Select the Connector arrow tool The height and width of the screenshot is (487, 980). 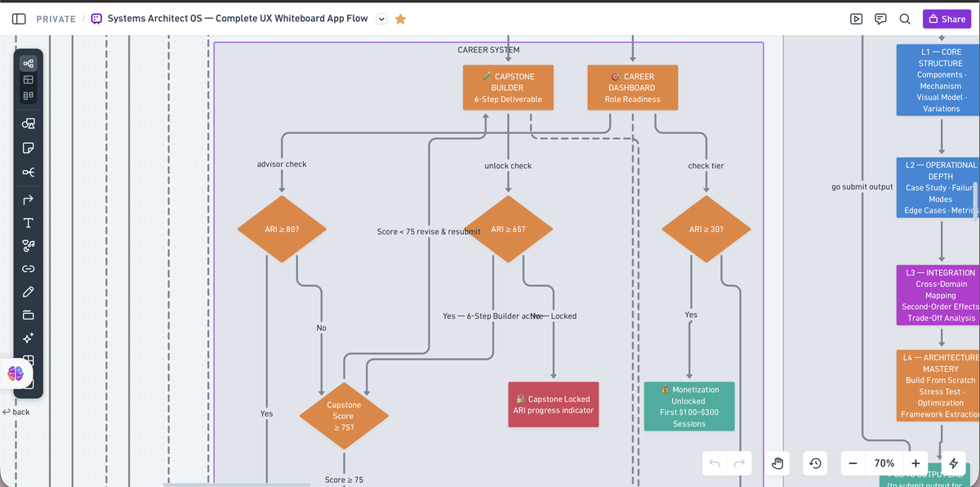(x=29, y=199)
